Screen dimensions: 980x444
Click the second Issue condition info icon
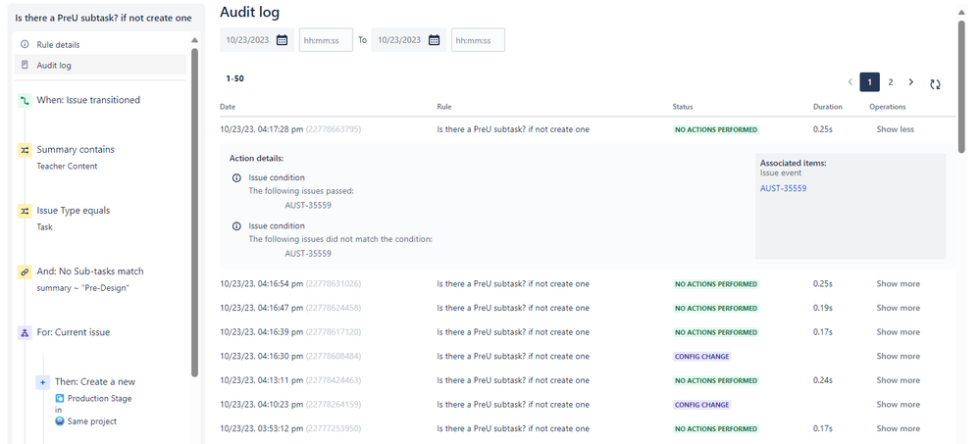coord(236,226)
